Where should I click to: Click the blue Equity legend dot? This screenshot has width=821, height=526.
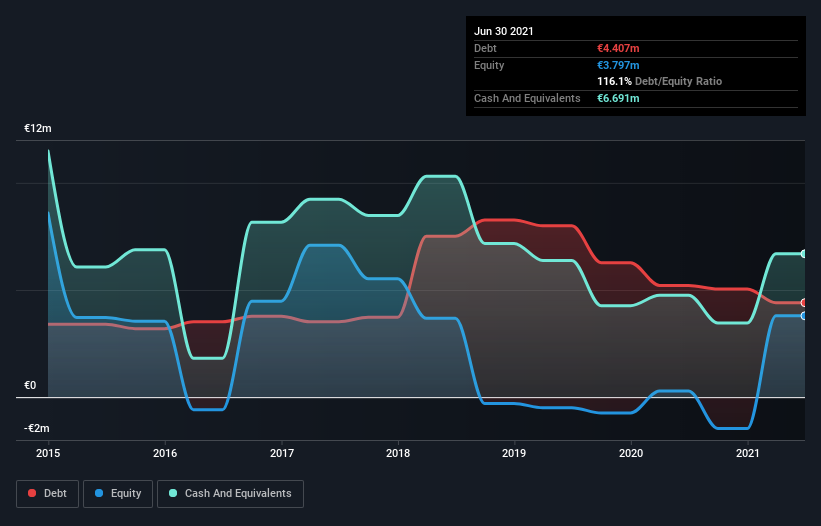click(99, 493)
